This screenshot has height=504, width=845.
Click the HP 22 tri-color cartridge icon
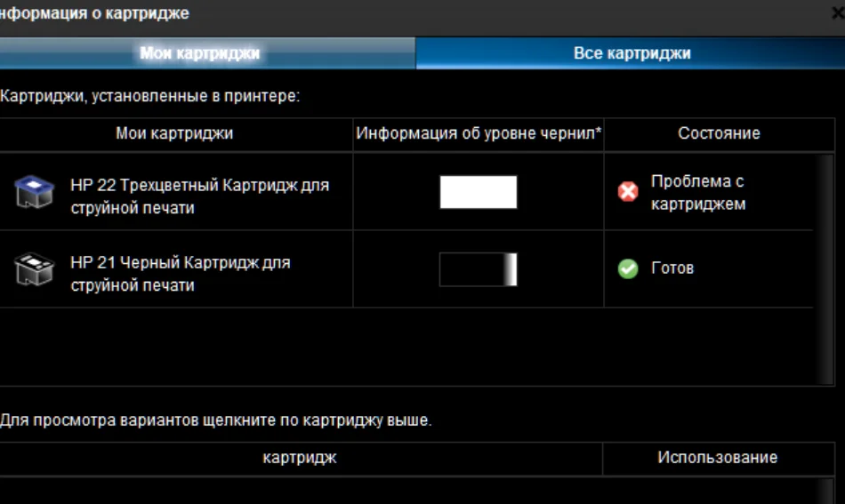click(x=34, y=192)
